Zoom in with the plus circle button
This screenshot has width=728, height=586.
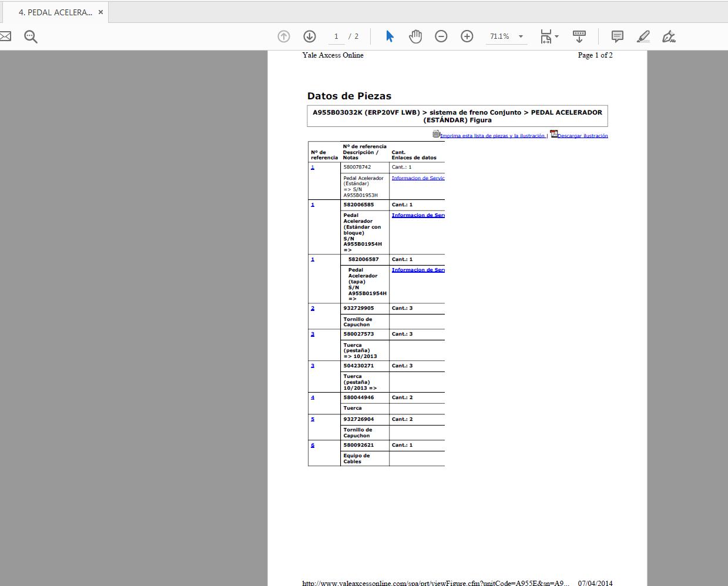(467, 36)
